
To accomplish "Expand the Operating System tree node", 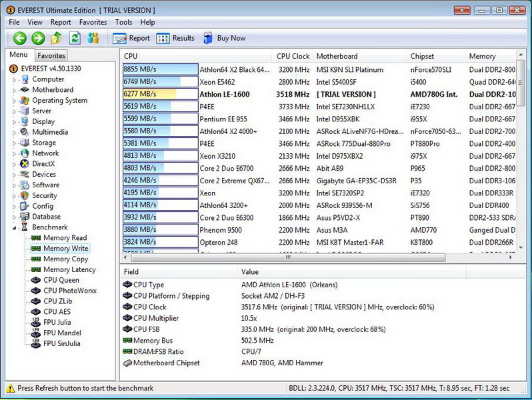I will [x=14, y=101].
